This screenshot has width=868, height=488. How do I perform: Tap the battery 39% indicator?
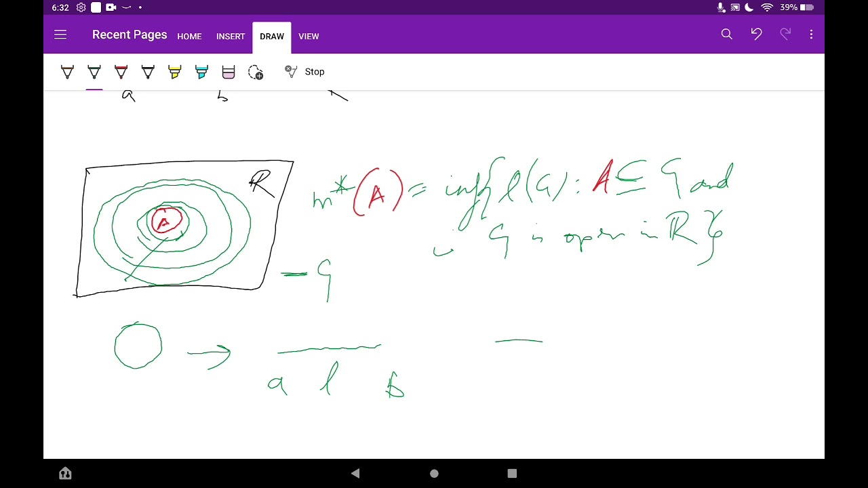pyautogui.click(x=797, y=7)
